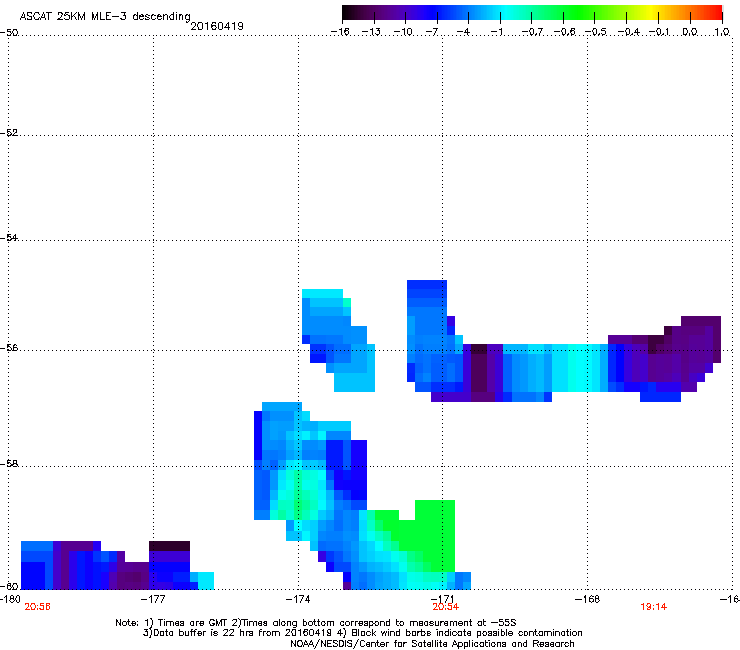Click the '-13' color scale label
Viewport: 740px width, 650px height.
click(371, 32)
